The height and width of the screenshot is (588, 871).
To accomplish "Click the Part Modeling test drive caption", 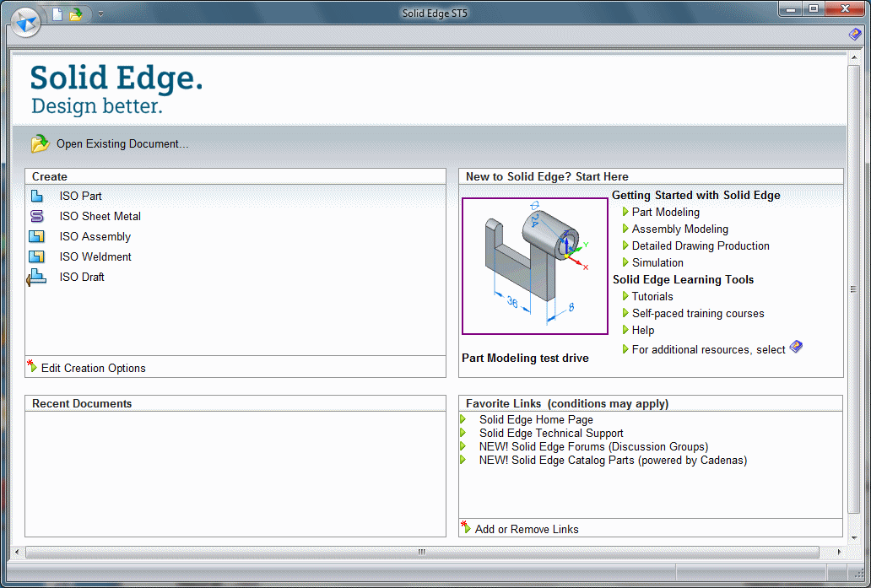I will tap(525, 359).
